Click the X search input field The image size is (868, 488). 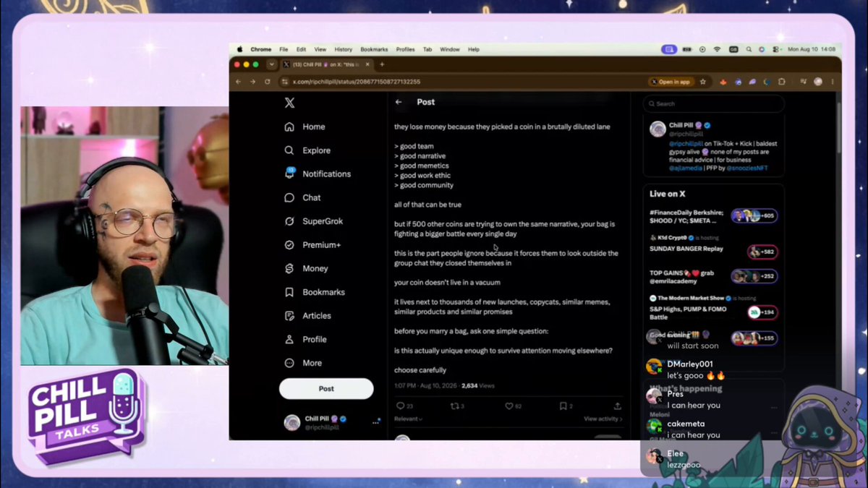713,103
